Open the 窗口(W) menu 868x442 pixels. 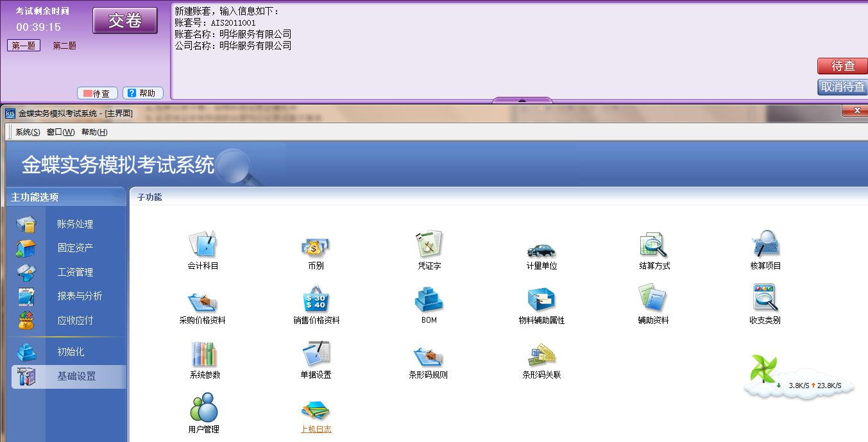pyautogui.click(x=60, y=132)
